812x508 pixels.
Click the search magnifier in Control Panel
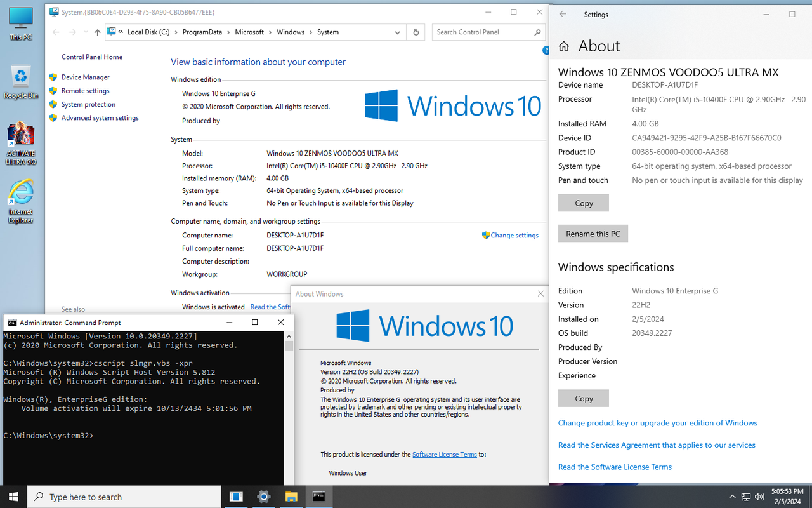pos(537,32)
